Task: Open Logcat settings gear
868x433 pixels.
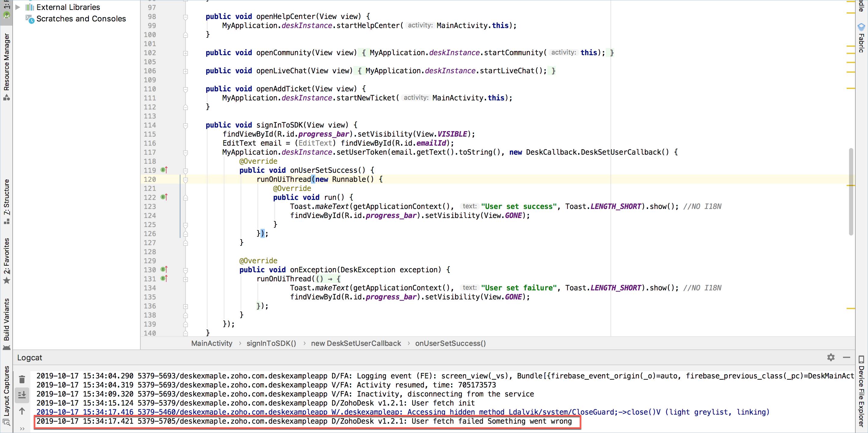Action: (831, 357)
